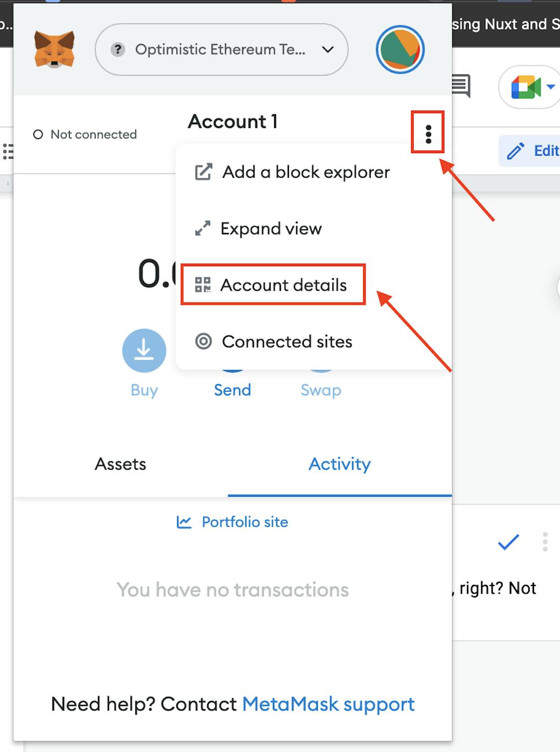
Task: Select Add a block explorer
Action: (292, 172)
